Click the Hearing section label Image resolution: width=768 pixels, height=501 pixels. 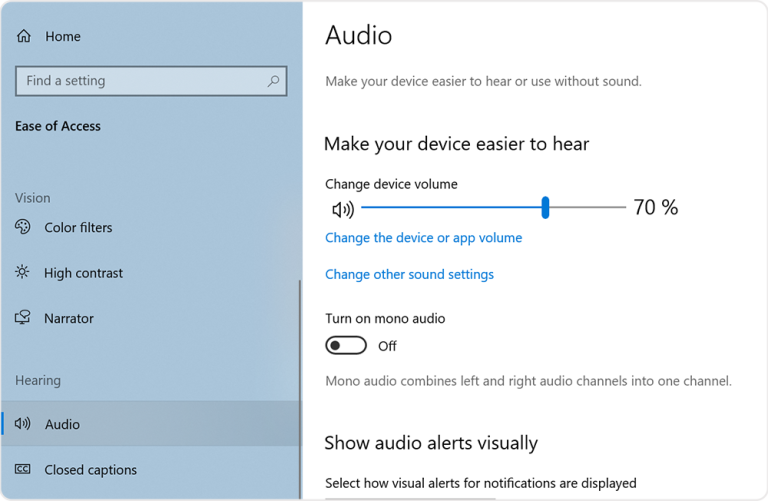[38, 381]
